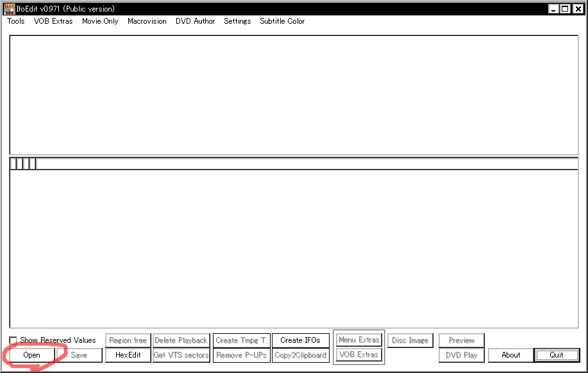
Task: Open the Settings menu
Action: (237, 21)
